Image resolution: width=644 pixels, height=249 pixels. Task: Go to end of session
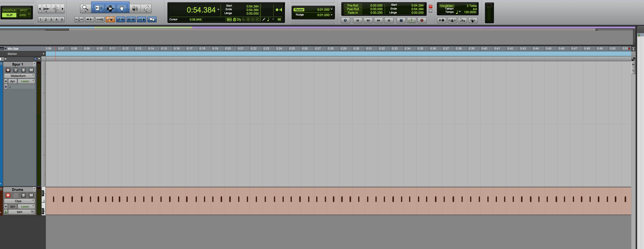coord(389,20)
